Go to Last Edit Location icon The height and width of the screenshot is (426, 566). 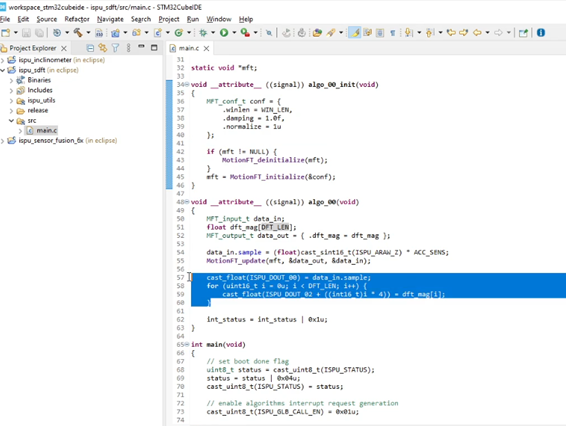[x=451, y=33]
